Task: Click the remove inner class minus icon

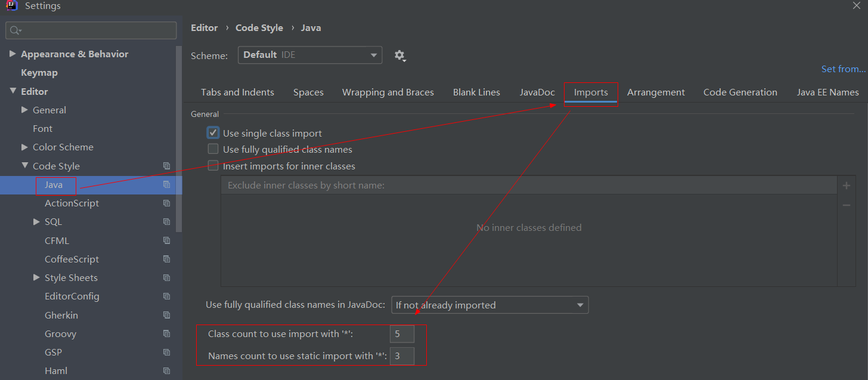Action: click(846, 205)
